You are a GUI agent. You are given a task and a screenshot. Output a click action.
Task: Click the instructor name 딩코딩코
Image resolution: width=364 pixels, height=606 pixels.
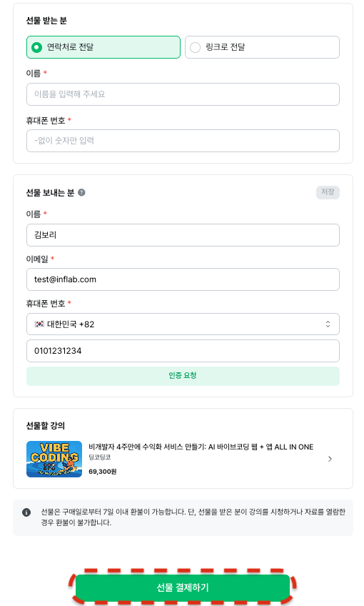click(x=100, y=457)
